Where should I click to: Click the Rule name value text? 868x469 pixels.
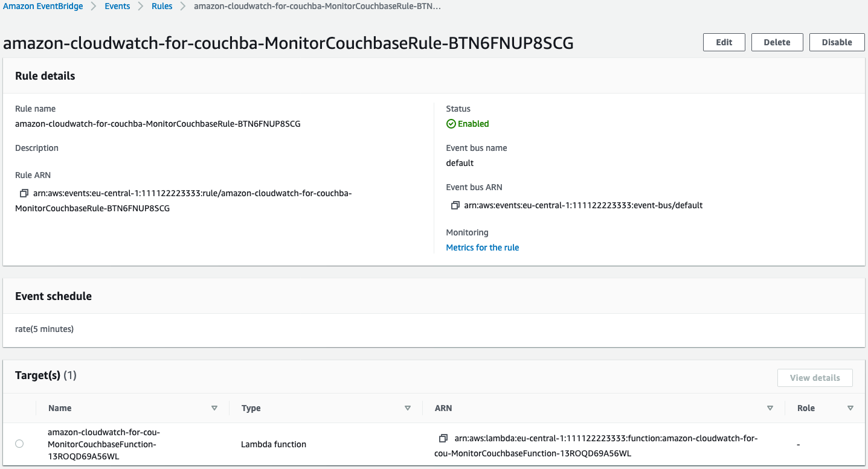tap(158, 124)
